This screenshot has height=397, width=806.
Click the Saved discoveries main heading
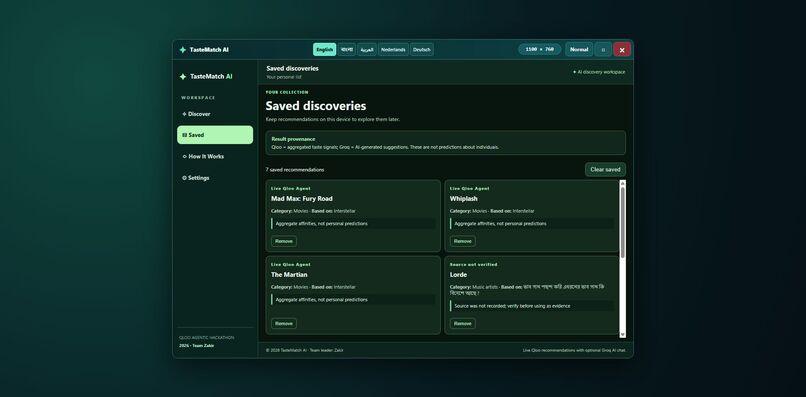[316, 106]
